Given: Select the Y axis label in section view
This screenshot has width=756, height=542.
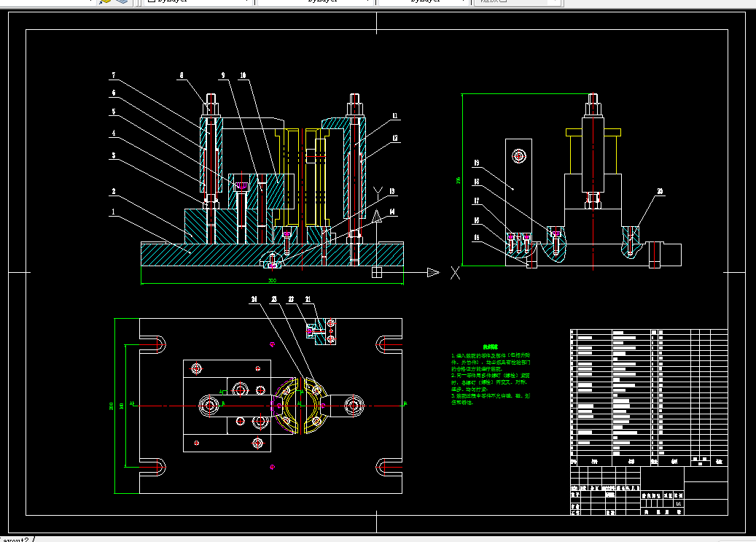Looking at the screenshot, I should pos(378,194).
